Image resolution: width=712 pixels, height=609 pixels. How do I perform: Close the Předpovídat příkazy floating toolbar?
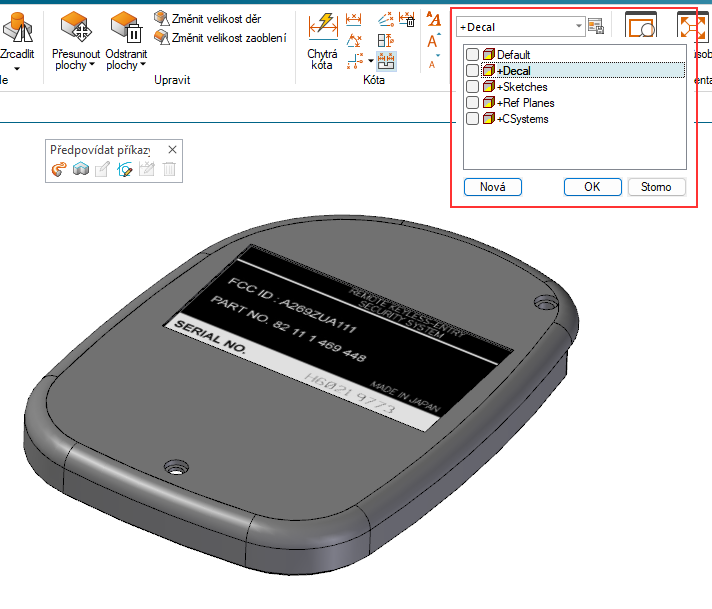171,149
